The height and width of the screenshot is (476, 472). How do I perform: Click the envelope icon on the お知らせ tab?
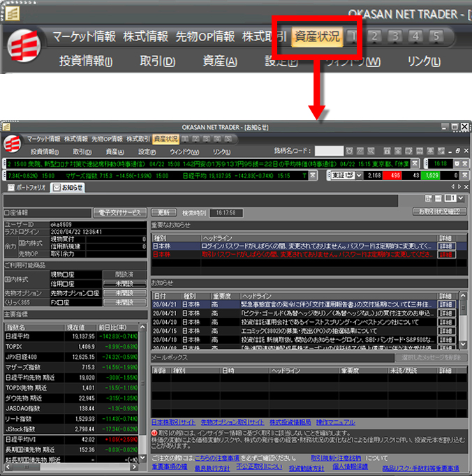point(57,188)
